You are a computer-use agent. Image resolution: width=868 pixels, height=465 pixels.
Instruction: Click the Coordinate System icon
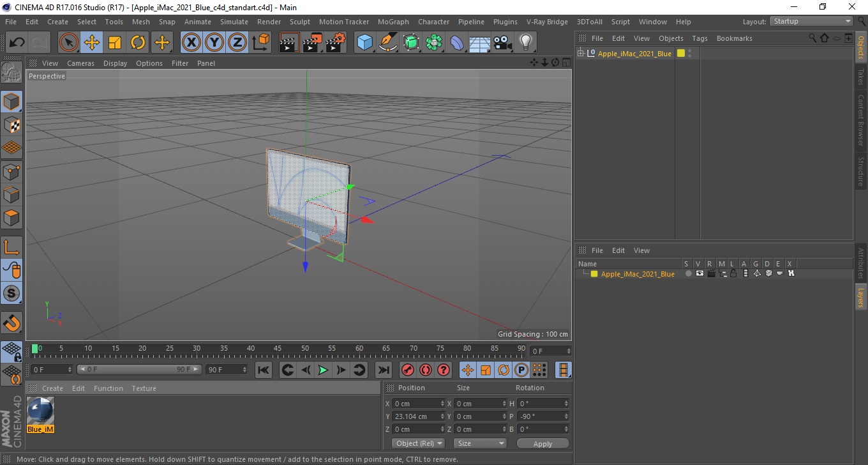261,43
